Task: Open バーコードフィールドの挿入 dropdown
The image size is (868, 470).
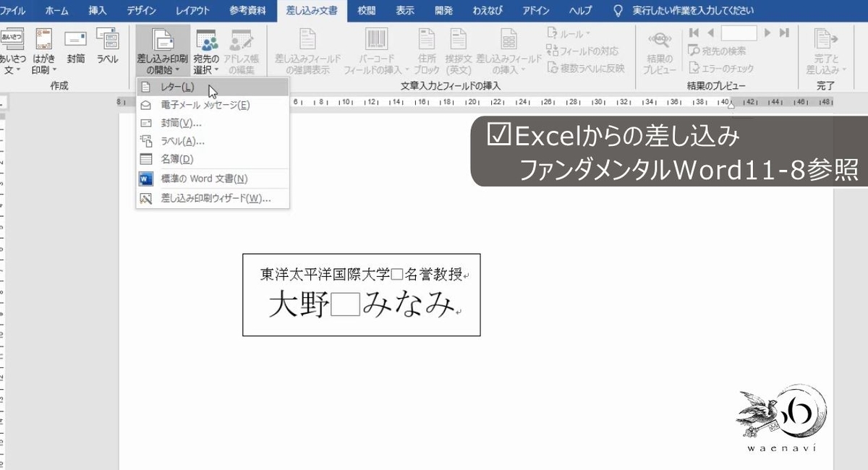Action: click(x=376, y=52)
